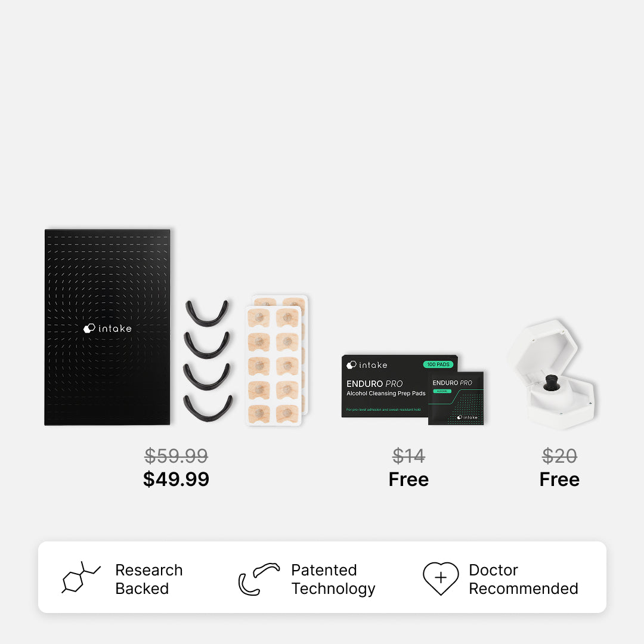
Task: Click the small Enduro Pro pad packet
Action: point(456,398)
